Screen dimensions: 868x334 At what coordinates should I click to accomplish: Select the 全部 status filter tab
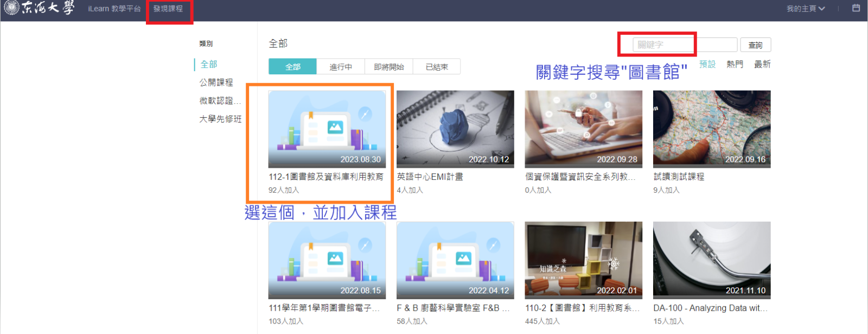(293, 67)
